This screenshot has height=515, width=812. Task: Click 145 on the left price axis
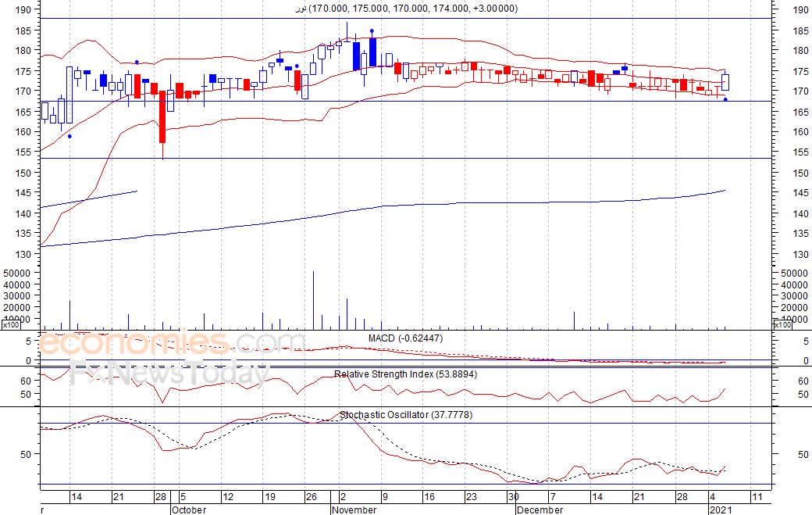click(23, 193)
